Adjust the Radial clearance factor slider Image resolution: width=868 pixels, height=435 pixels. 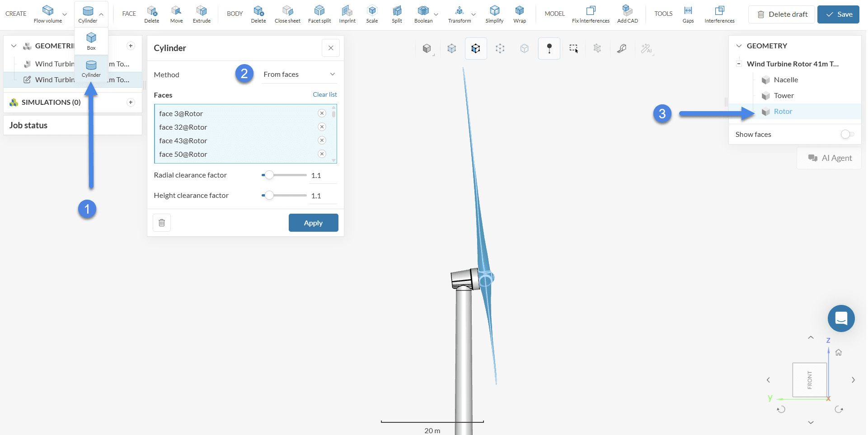pos(269,175)
